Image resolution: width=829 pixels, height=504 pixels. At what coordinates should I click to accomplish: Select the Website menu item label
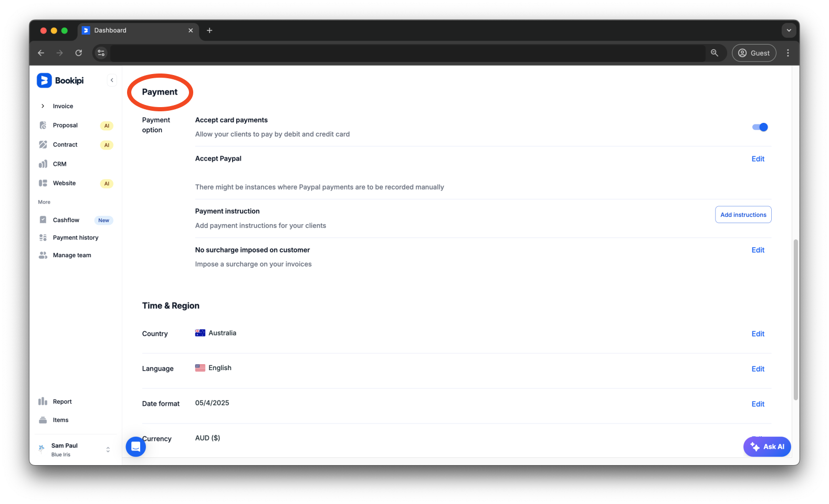[64, 183]
